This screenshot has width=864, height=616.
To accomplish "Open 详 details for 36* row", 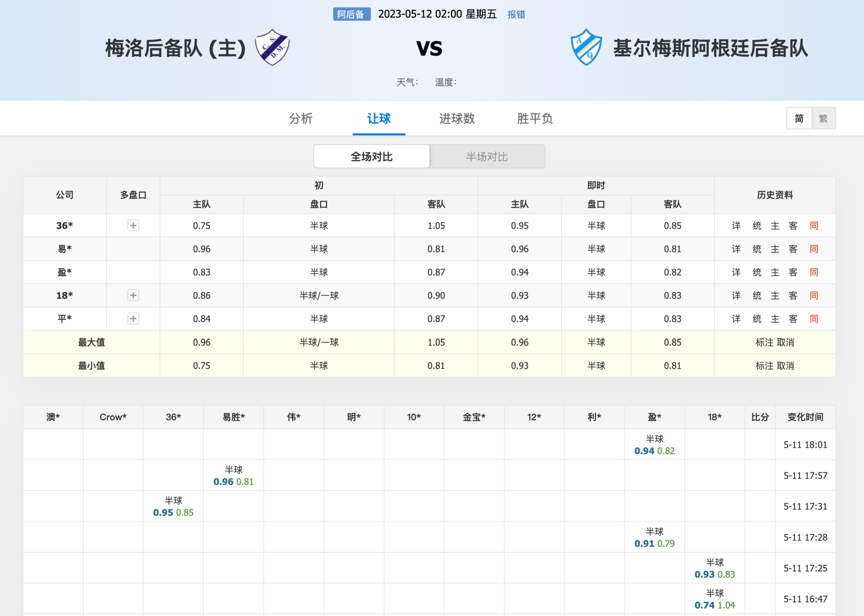I will coord(736,226).
